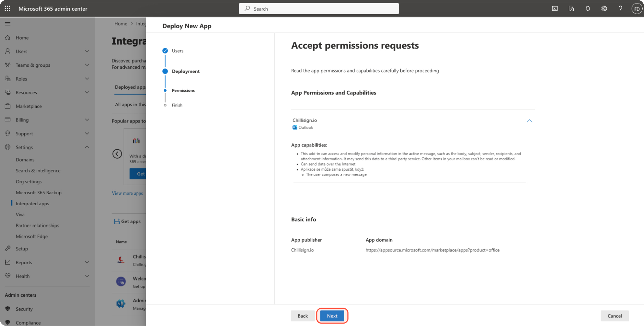Viewport: 644px width, 326px height.
Task: Click the Roles icon in sidebar
Action: (x=7, y=79)
